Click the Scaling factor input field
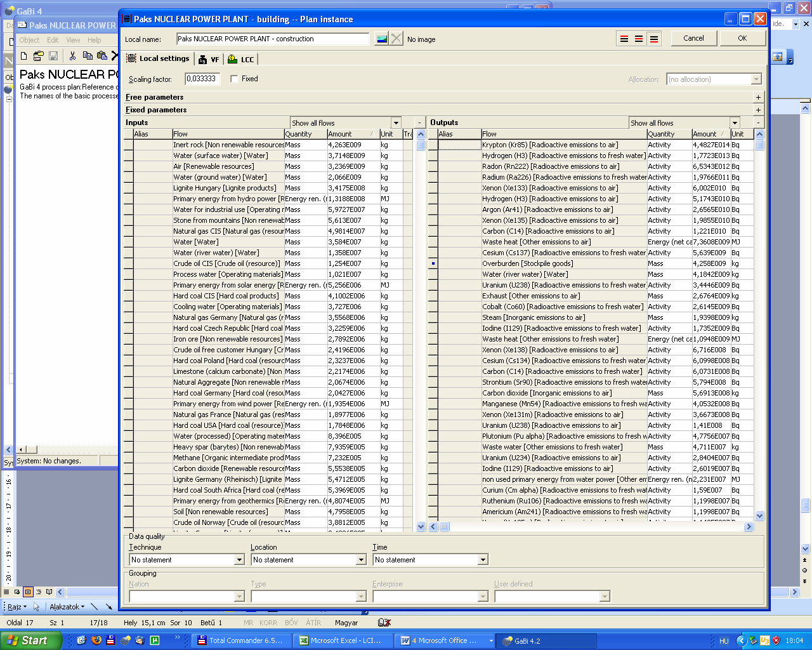 pos(202,79)
